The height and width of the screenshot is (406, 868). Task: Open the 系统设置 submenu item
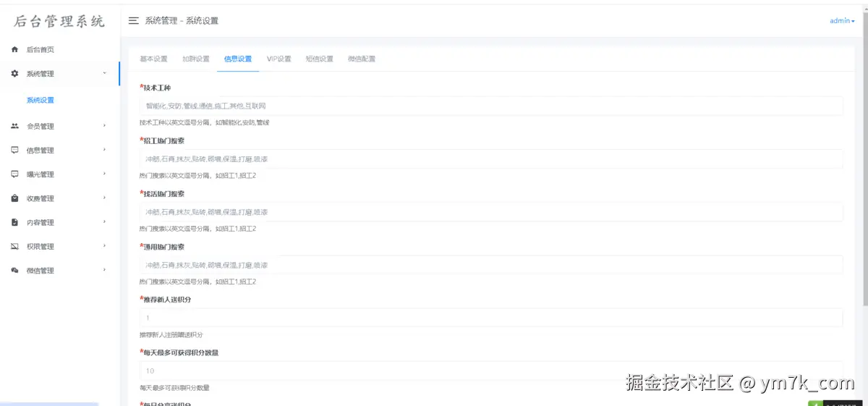[41, 101]
